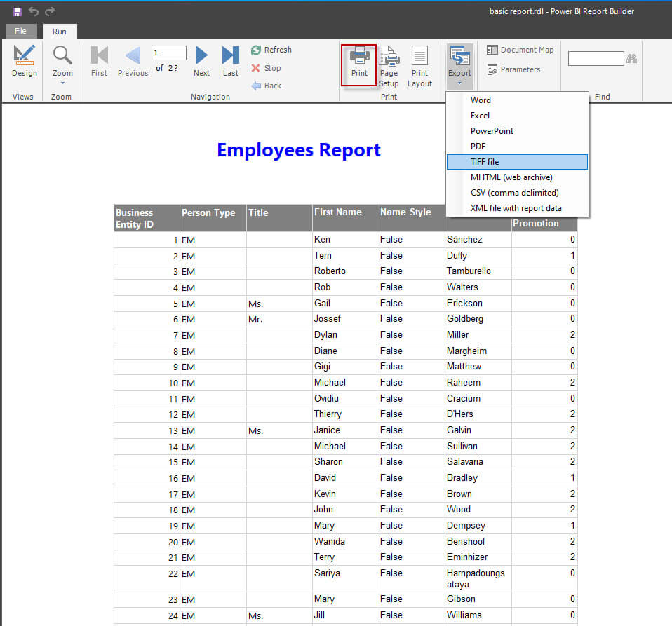The image size is (672, 626).
Task: Click the Previous page arrow
Action: click(133, 61)
